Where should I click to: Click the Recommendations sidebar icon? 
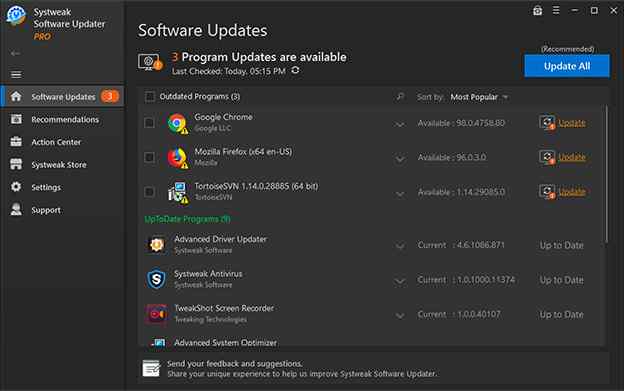16,119
